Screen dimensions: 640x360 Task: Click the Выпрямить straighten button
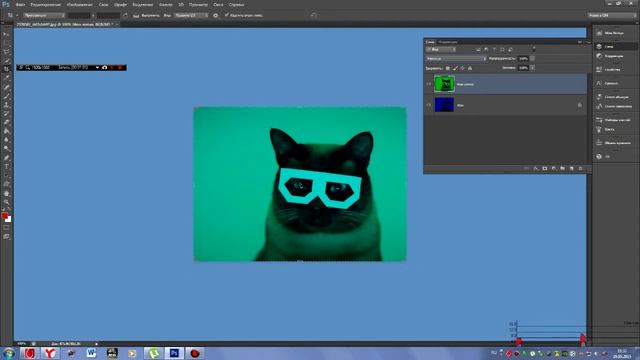tap(147, 16)
